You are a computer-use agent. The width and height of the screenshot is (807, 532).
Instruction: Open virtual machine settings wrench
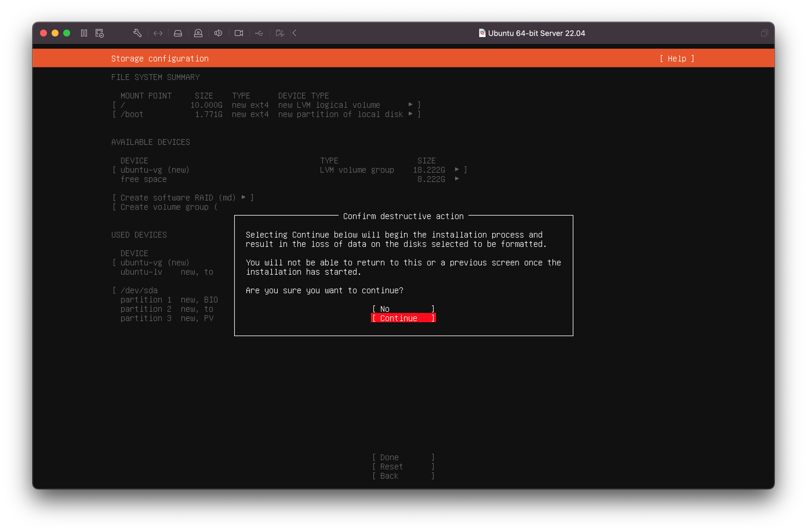click(x=137, y=33)
